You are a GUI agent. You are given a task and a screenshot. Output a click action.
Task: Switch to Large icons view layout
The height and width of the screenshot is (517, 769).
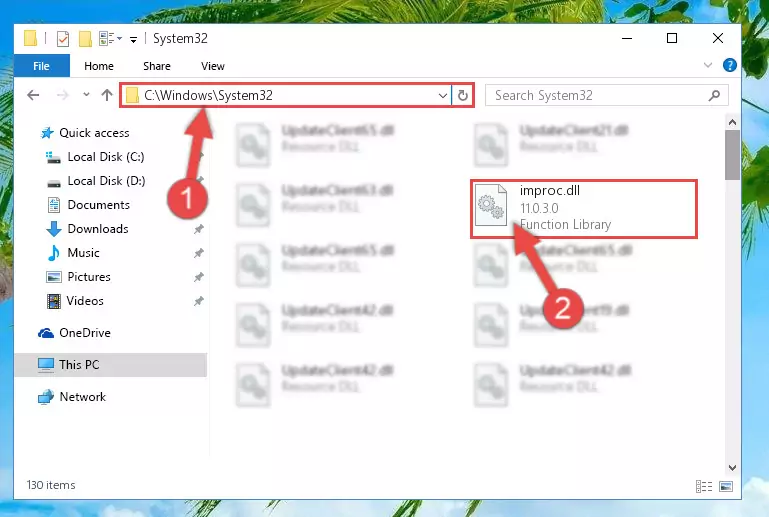pyautogui.click(x=726, y=486)
